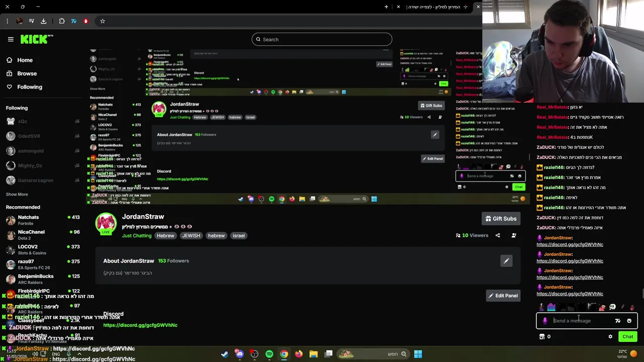Viewport: 644px width, 362px height.
Task: Click the purple microphone icon in chat box
Action: 545,321
